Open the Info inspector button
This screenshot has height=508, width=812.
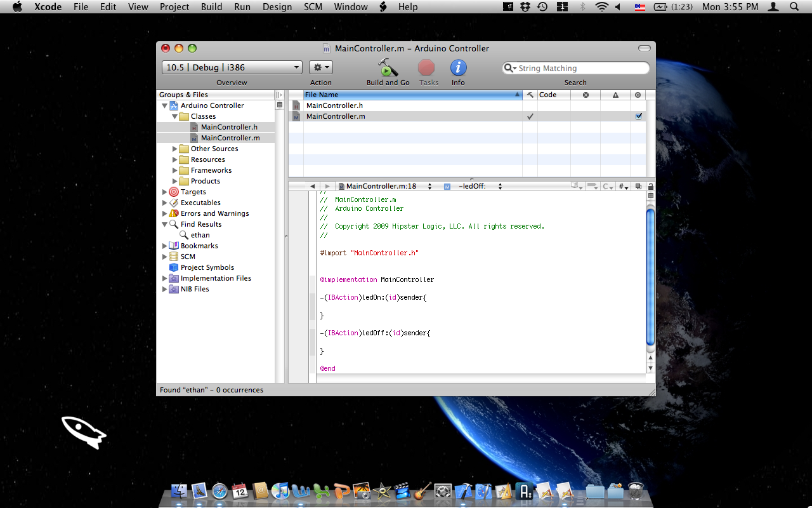tap(458, 67)
